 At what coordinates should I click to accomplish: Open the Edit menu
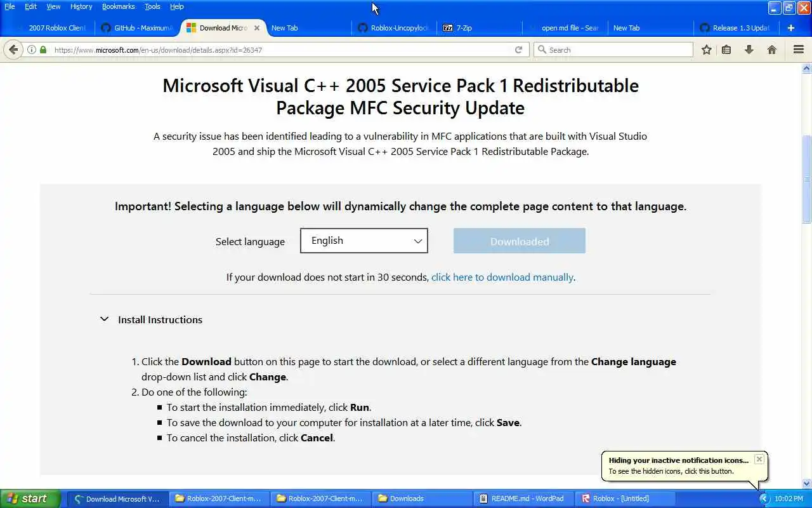coord(30,6)
